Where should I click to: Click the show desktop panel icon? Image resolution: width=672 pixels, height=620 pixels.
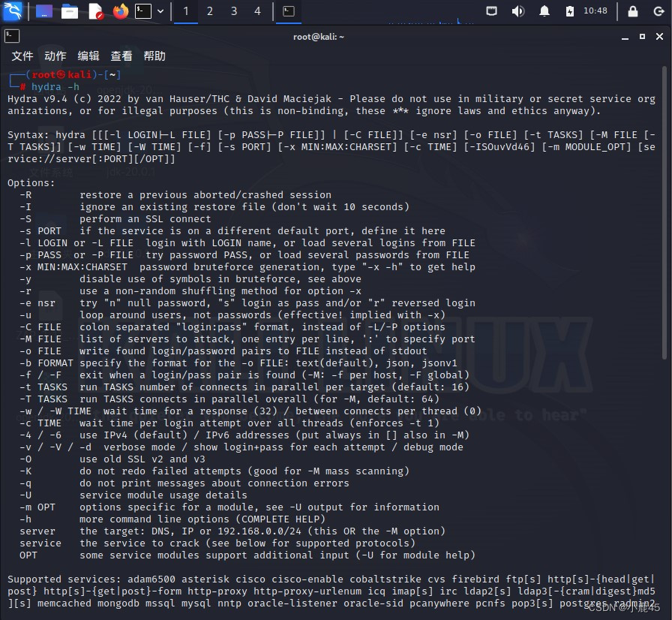point(43,11)
